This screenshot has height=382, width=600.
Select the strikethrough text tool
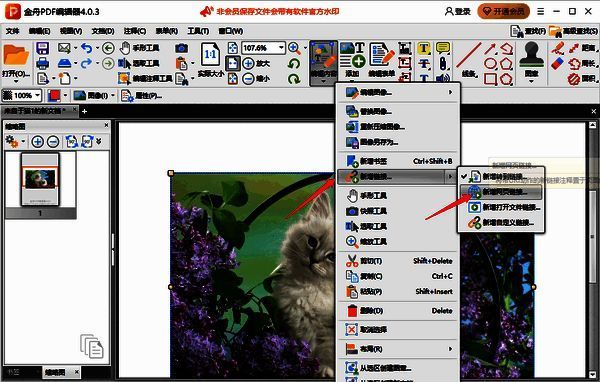coord(423,63)
